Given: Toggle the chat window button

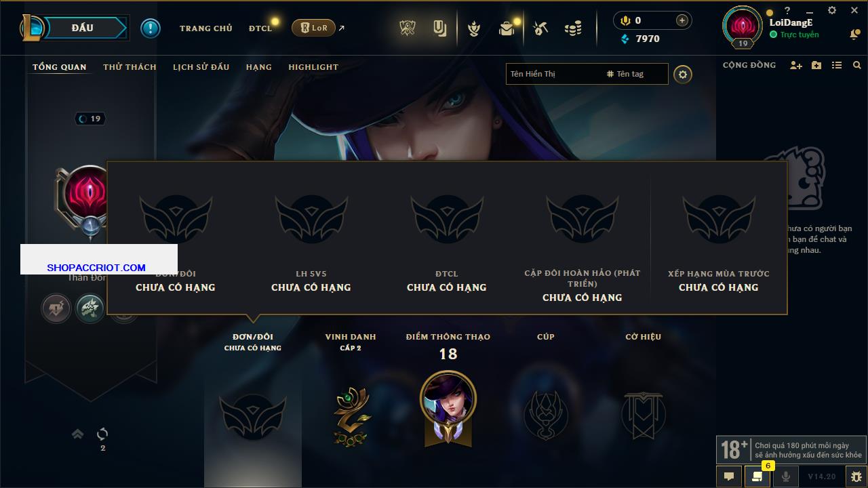Looking at the screenshot, I should point(729,476).
